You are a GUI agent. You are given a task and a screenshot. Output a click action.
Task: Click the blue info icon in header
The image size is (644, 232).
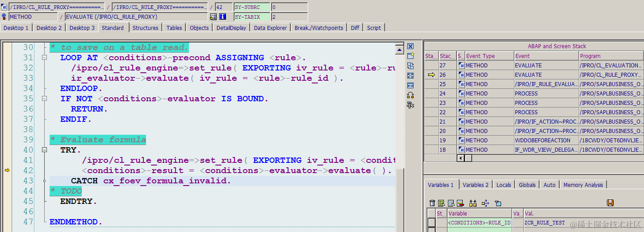pos(222,17)
